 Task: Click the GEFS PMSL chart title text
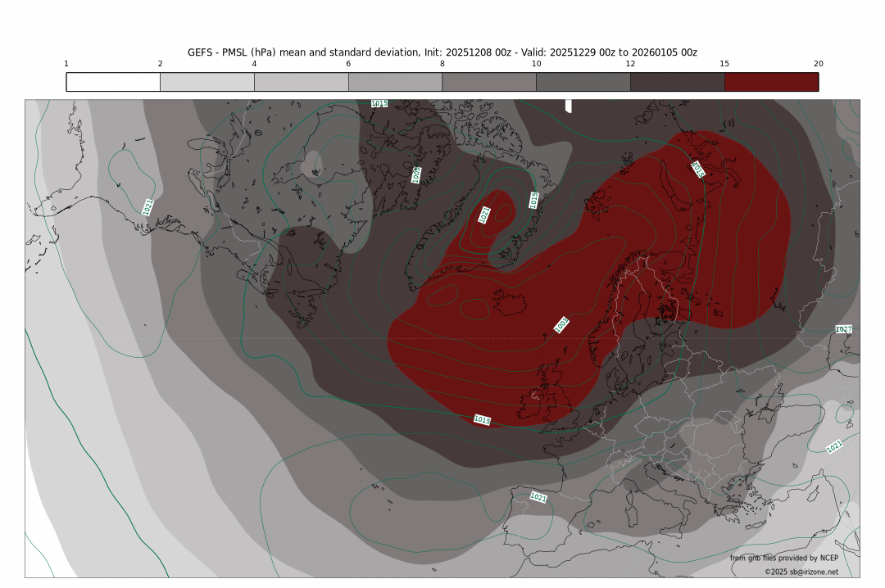pyautogui.click(x=442, y=52)
